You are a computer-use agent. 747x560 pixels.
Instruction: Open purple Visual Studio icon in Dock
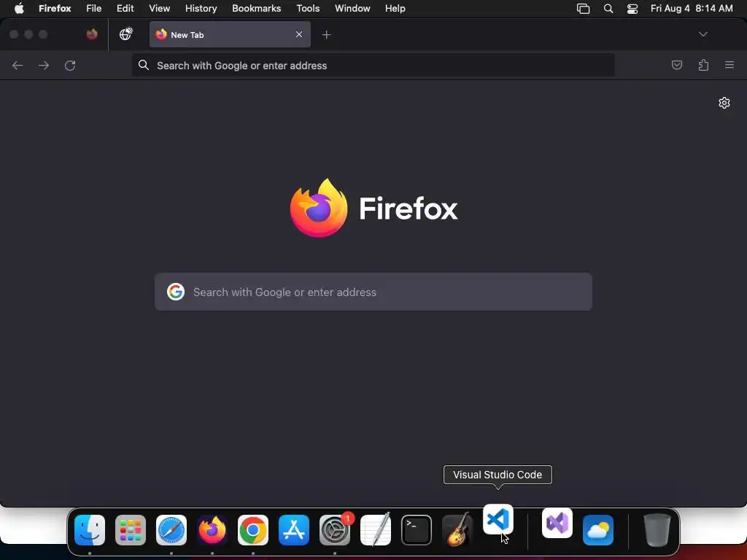pyautogui.click(x=557, y=523)
